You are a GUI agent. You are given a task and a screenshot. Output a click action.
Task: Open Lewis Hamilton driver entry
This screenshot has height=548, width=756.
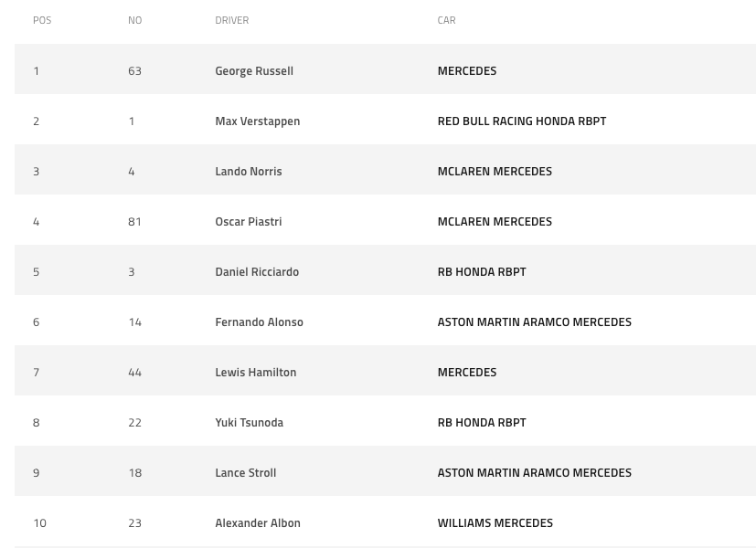[x=255, y=372]
